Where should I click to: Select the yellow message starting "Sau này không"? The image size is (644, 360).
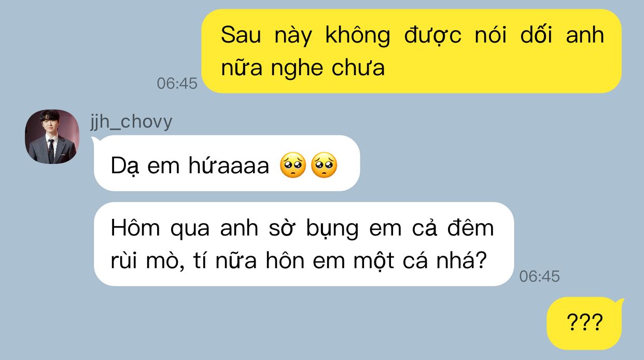(x=411, y=51)
